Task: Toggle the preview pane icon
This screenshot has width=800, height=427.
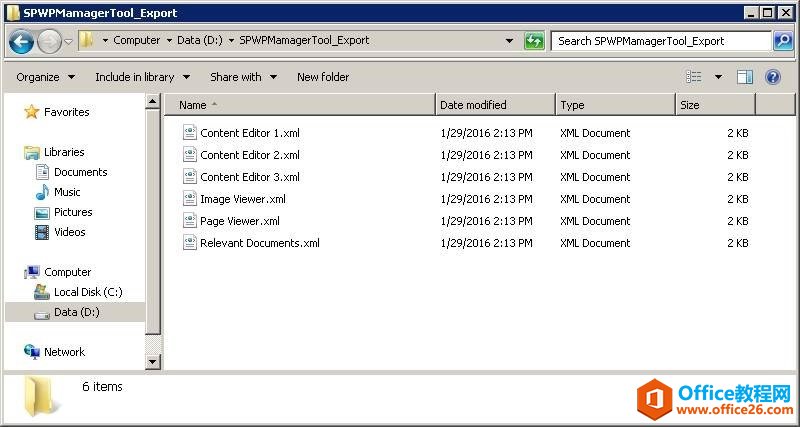Action: [x=745, y=77]
